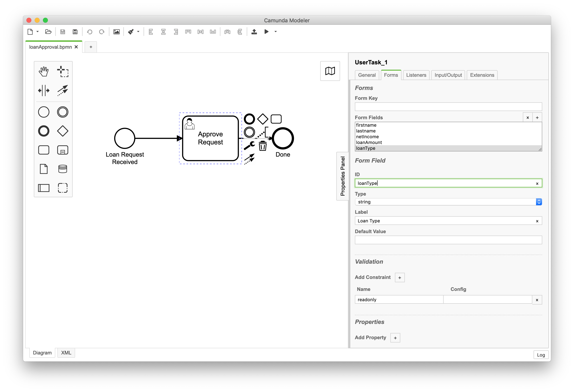The width and height of the screenshot is (574, 392).
Task: Activate global connect tool in the palette
Action: (63, 90)
